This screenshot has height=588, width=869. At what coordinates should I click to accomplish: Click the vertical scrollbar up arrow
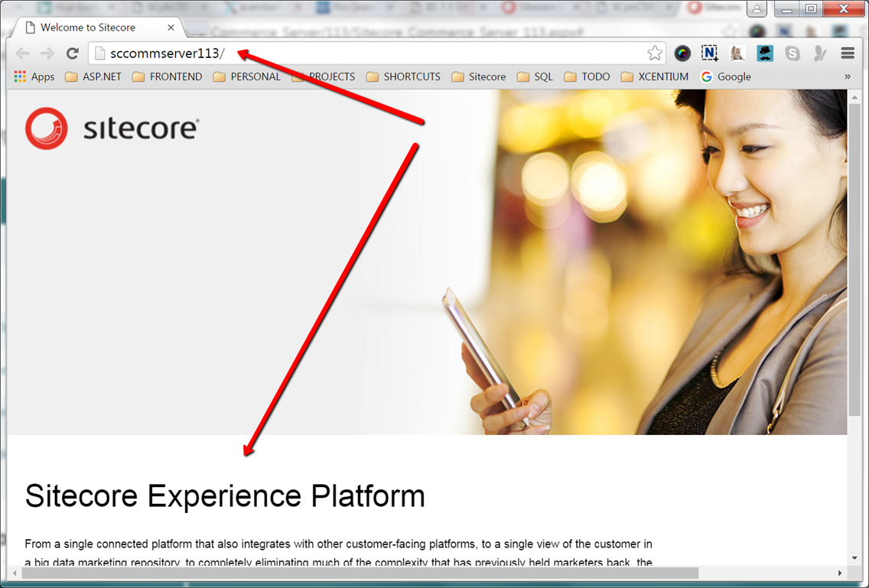(854, 98)
